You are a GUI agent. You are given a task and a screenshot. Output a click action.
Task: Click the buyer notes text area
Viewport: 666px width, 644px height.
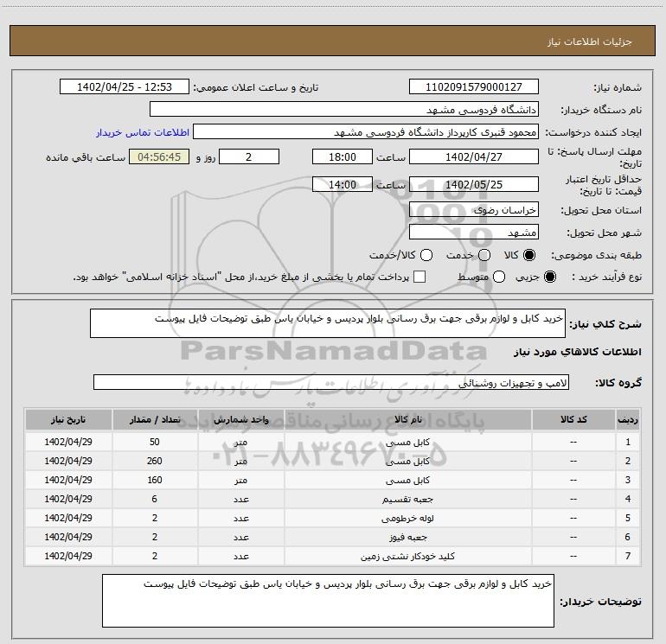tap(328, 601)
